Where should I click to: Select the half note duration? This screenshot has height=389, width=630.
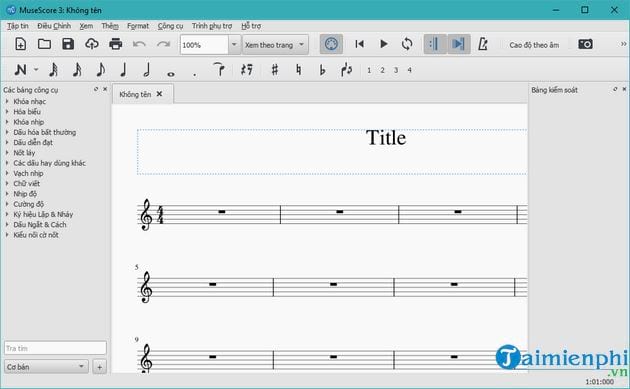pyautogui.click(x=147, y=70)
